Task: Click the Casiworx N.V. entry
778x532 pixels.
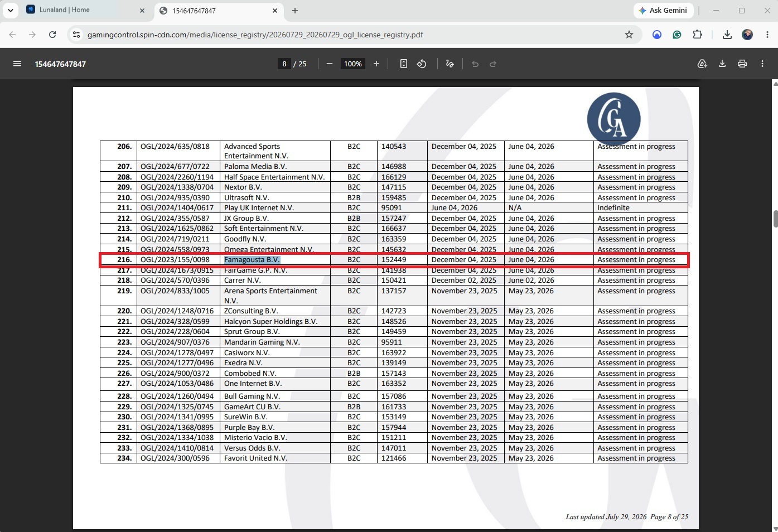Action: [x=247, y=353]
